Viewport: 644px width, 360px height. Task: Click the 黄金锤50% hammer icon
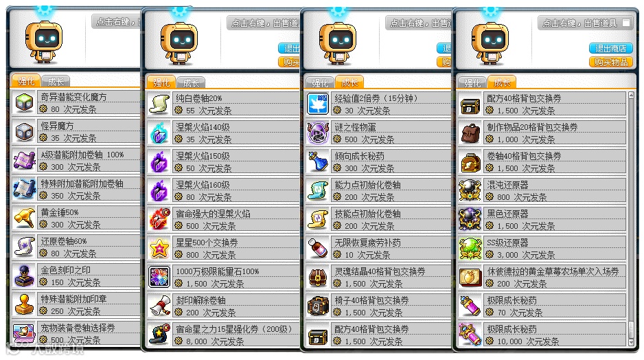coord(24,218)
